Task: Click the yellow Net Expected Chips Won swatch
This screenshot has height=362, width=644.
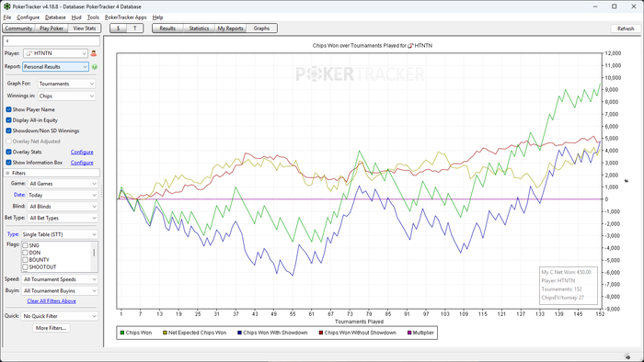Action: [x=165, y=333]
